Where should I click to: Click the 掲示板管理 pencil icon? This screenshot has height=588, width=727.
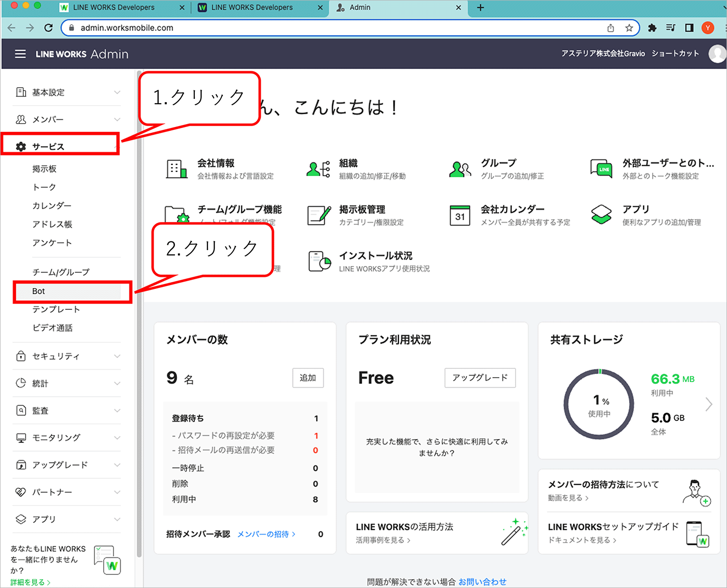[x=319, y=215]
